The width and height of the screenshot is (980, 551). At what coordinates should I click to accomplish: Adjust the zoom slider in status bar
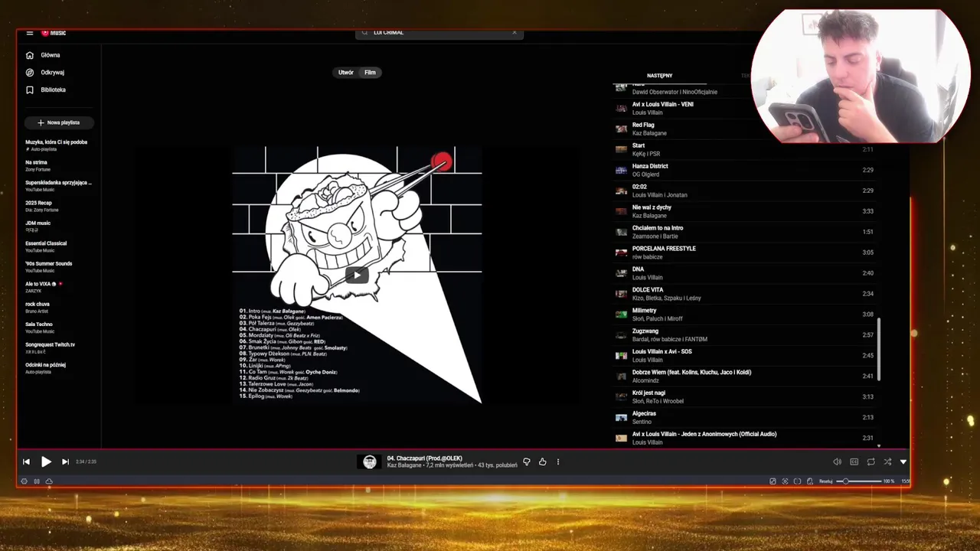click(859, 481)
